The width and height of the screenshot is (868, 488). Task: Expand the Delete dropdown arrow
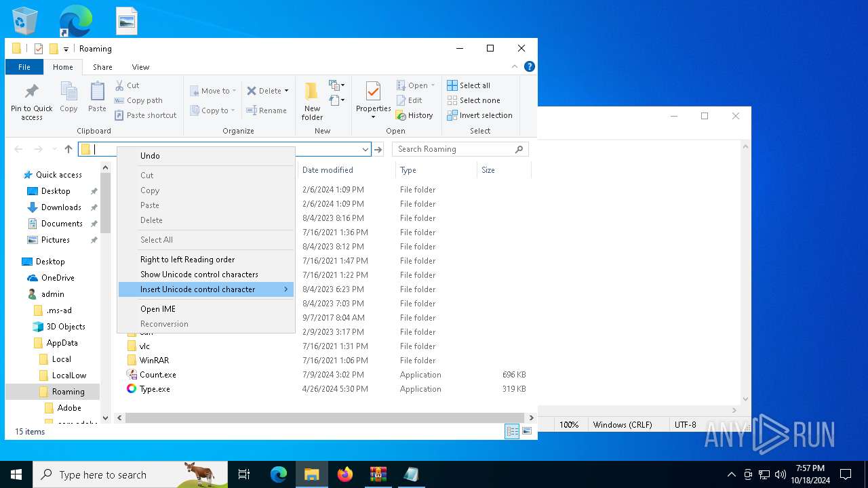286,91
